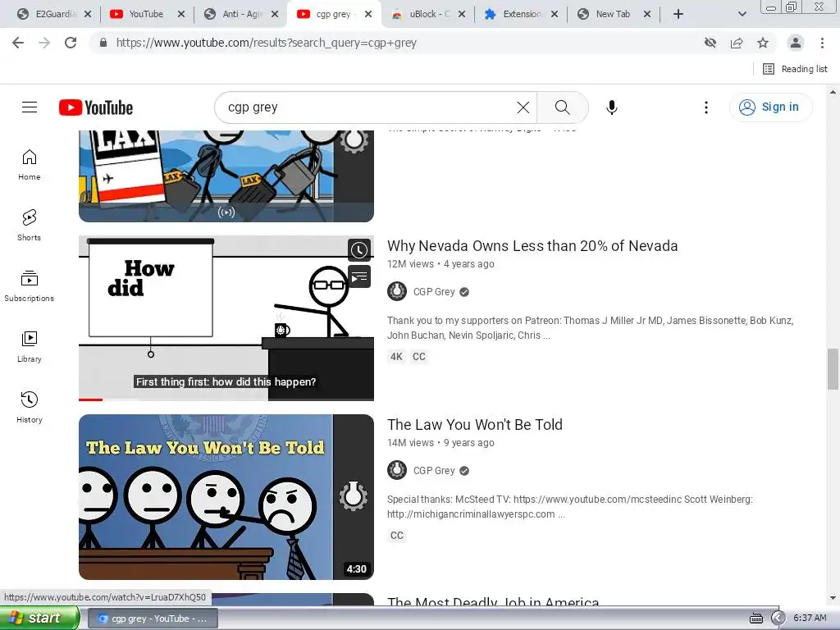Open YouTube settings three-dot menu

[x=706, y=107]
